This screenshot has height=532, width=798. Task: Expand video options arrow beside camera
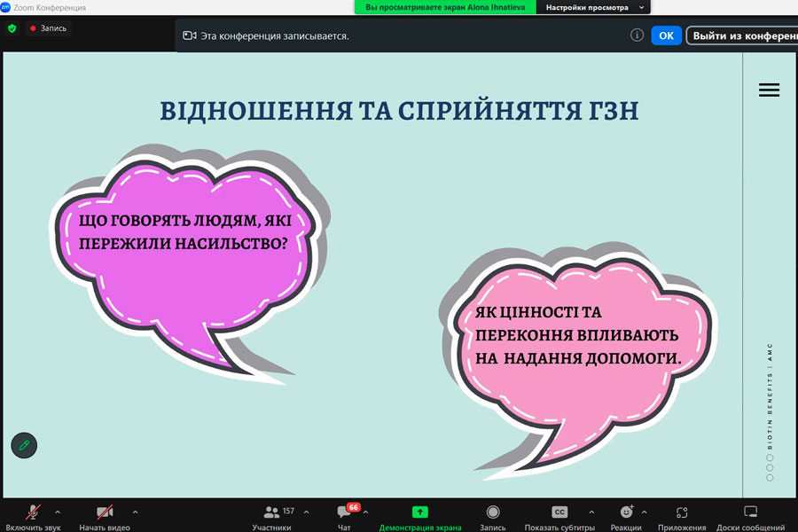(135, 512)
